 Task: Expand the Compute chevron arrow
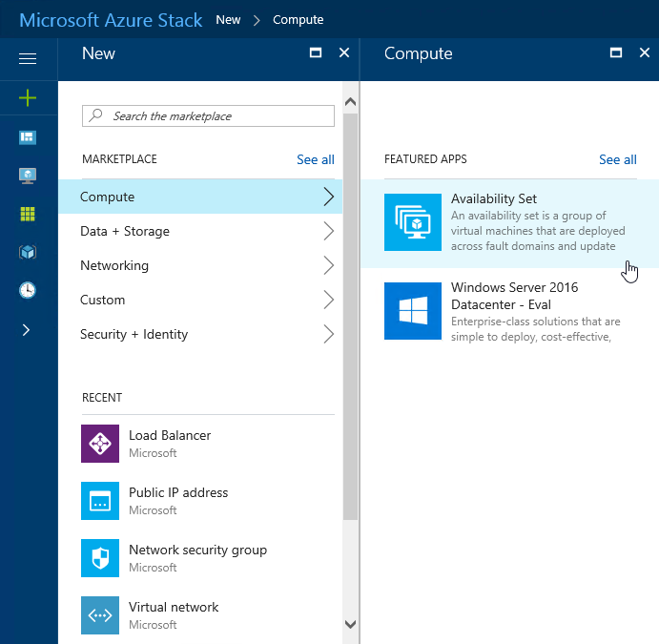click(329, 197)
